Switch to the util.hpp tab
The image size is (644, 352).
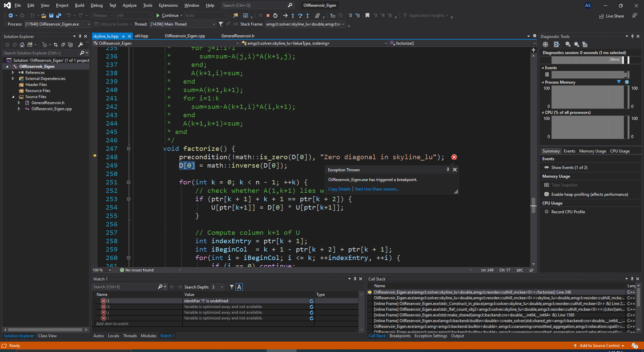click(x=141, y=36)
